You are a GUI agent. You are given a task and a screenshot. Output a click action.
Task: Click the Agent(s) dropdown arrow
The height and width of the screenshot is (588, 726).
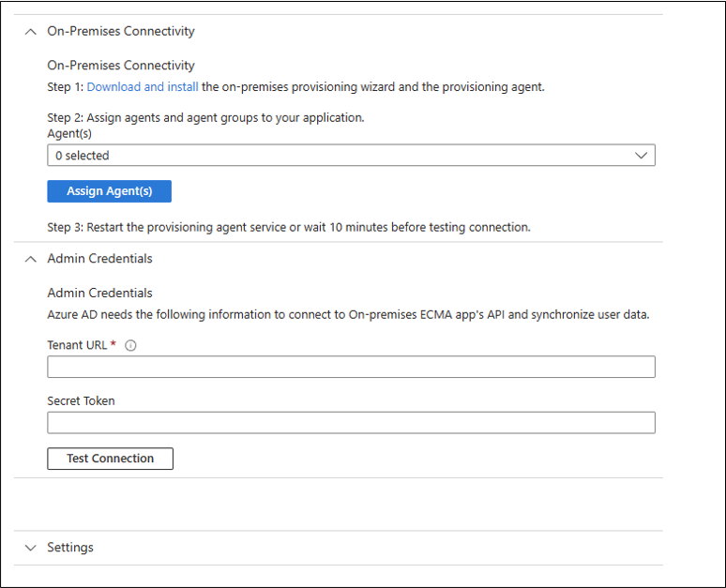pyautogui.click(x=642, y=156)
